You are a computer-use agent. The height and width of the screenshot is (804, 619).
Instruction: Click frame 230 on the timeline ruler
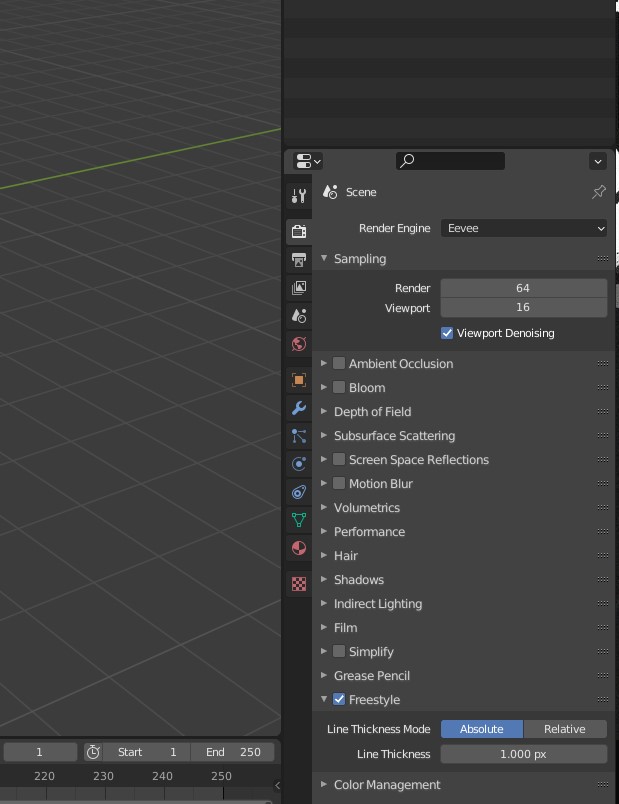click(x=103, y=776)
